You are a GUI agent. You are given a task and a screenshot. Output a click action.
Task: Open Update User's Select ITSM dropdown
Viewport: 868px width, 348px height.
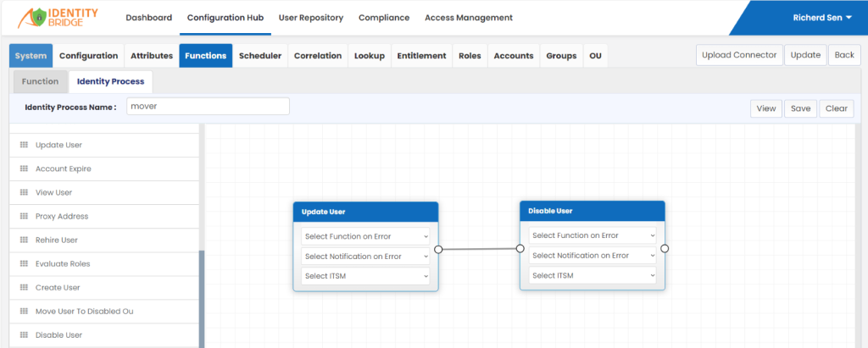pos(365,275)
